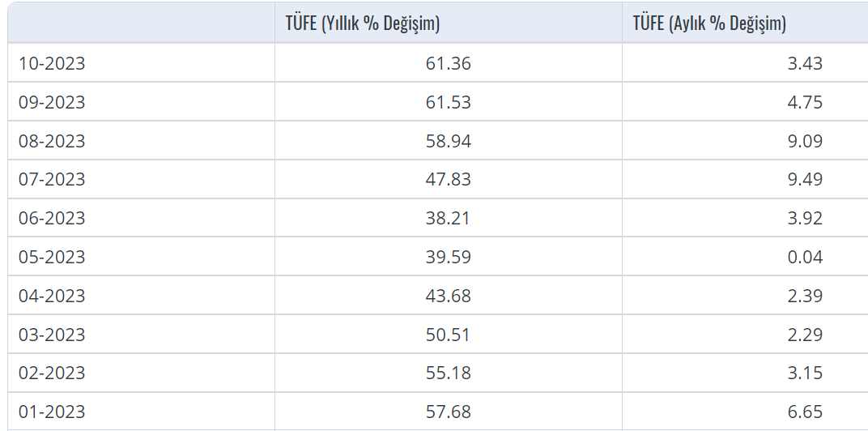The height and width of the screenshot is (431, 868).
Task: Click the yearly value 38.21
Action: click(x=448, y=218)
